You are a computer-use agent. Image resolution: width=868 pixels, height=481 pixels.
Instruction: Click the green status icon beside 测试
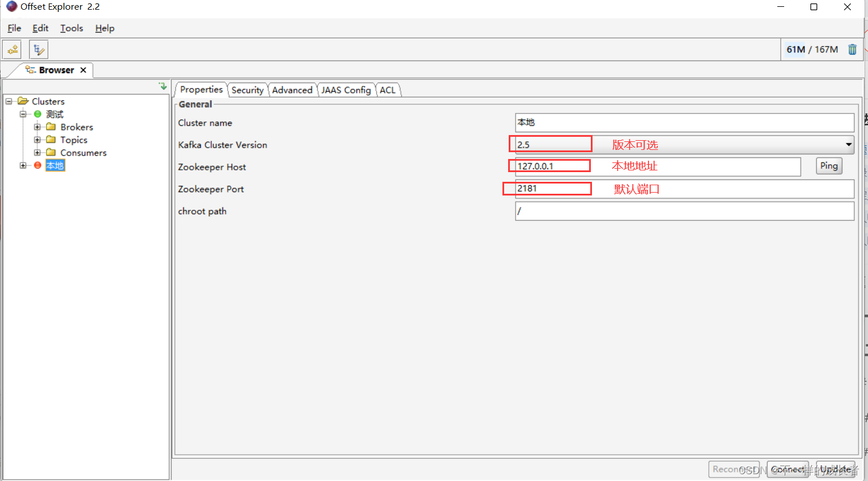37,114
